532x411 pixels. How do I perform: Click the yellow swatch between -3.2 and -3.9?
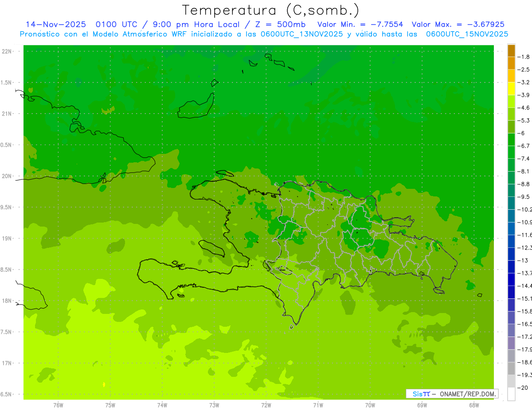tap(511, 89)
